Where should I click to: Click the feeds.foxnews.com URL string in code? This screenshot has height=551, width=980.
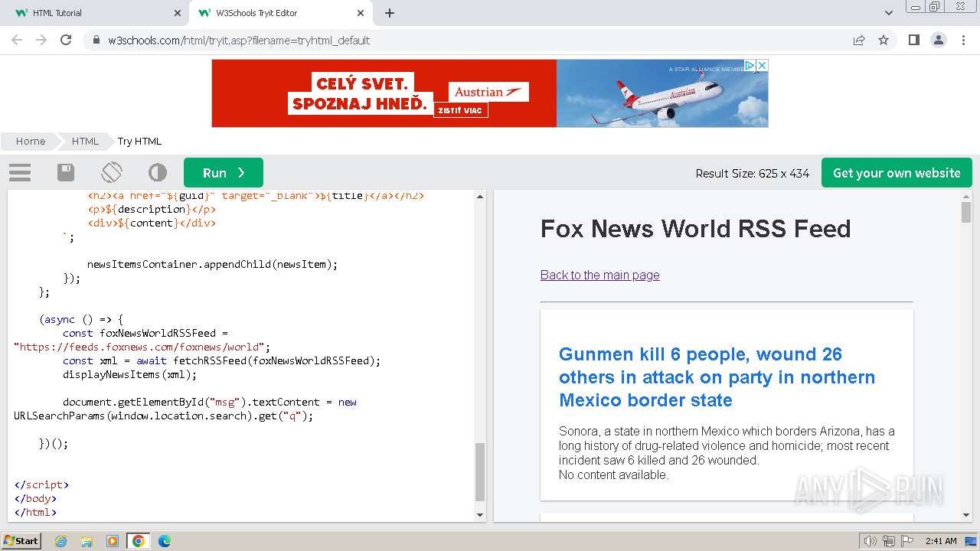click(x=141, y=347)
